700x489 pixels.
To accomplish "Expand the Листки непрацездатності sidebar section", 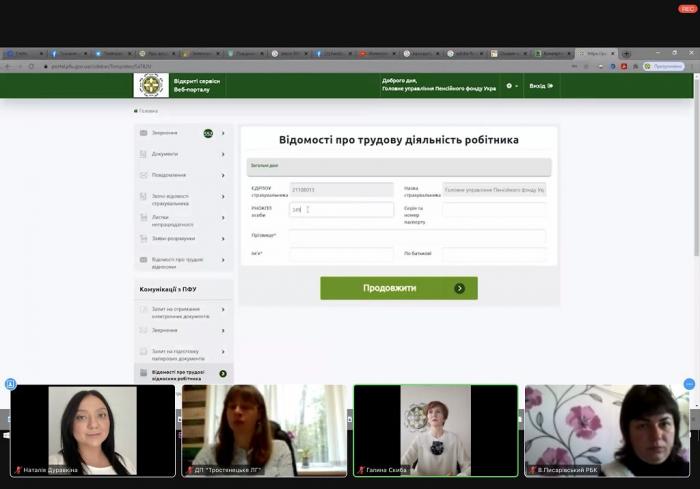I will click(x=223, y=220).
